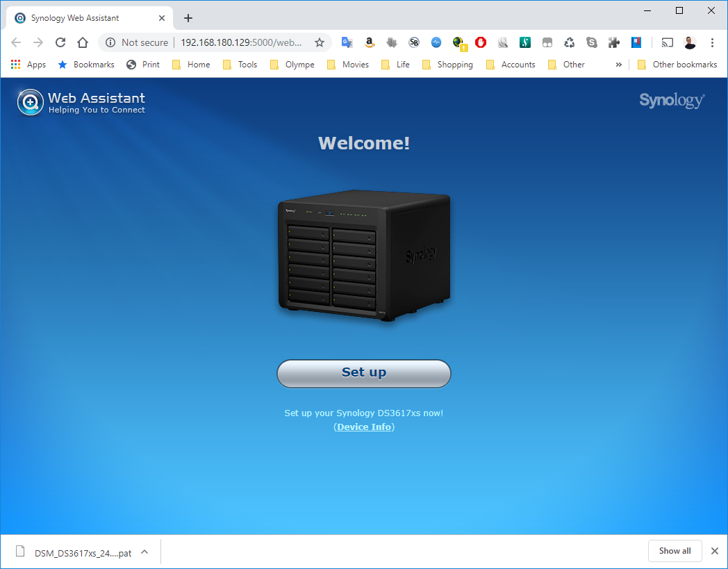Open the Skype extension icon

pyautogui.click(x=592, y=43)
